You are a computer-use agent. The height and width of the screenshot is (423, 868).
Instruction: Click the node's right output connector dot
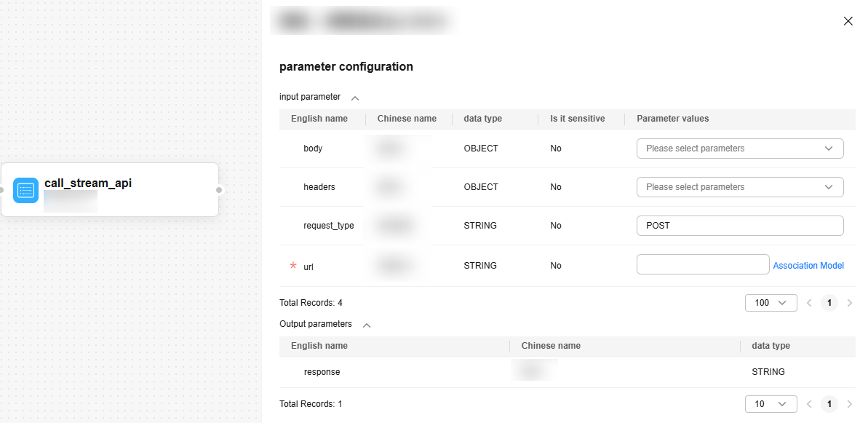tap(219, 190)
